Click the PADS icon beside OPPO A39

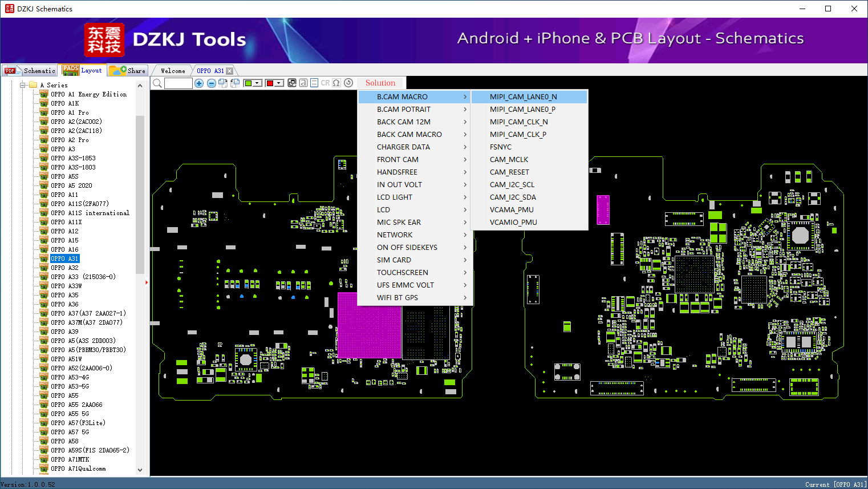44,332
